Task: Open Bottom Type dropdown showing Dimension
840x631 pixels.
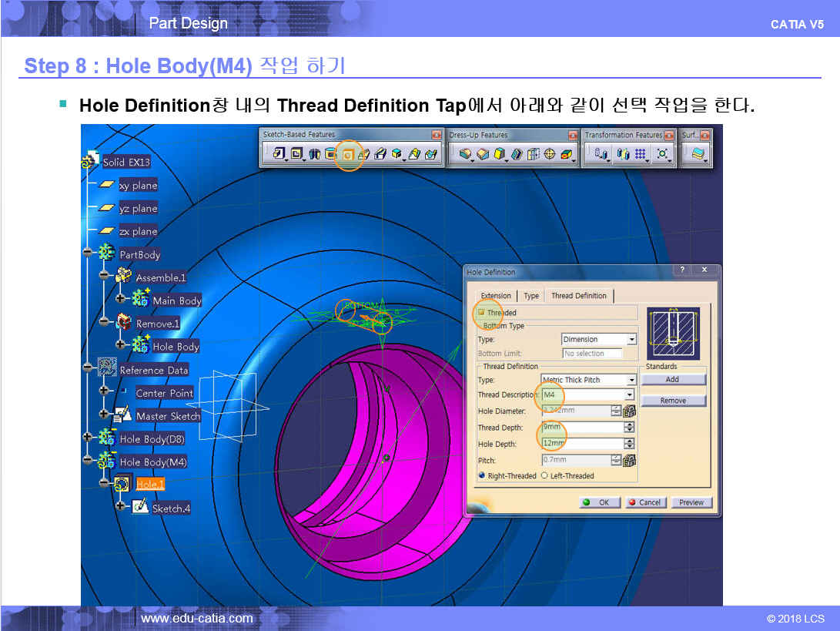Action: coord(598,339)
